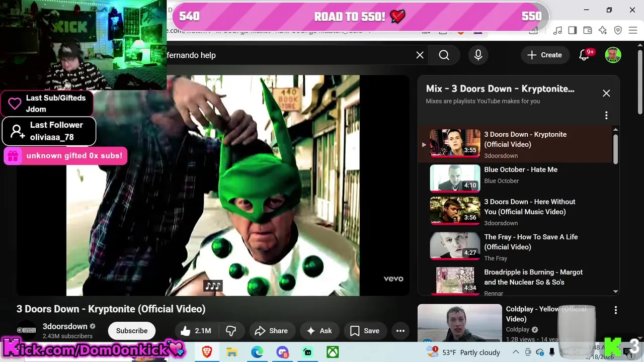
Task: Play 3 Doors Down Kryptonite thumbnail in playlist
Action: (x=455, y=143)
